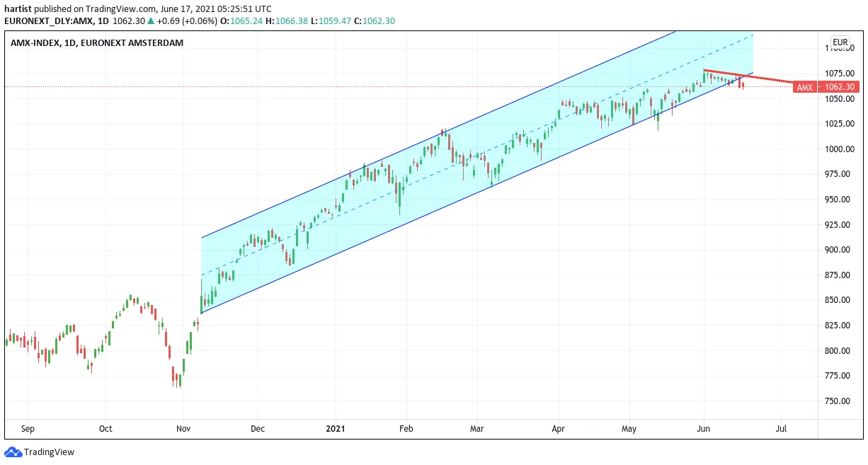The height and width of the screenshot is (465, 868).
Task: Click the 1062.30 current price label
Action: pos(839,87)
